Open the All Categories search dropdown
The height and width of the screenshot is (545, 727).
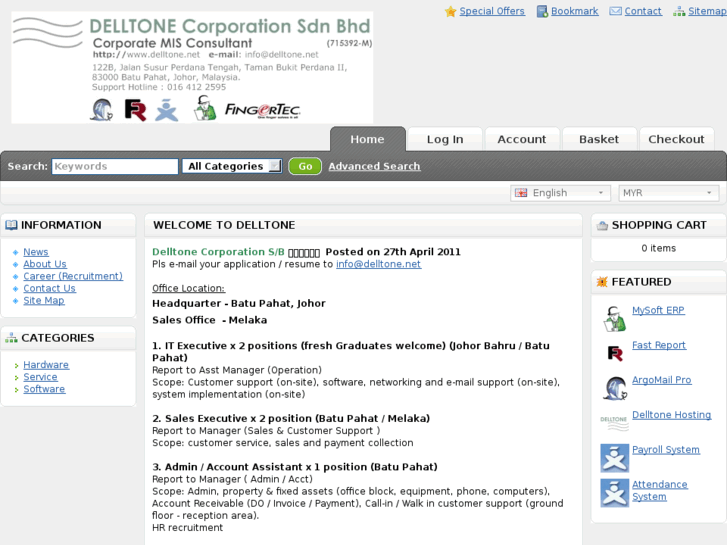tap(232, 166)
